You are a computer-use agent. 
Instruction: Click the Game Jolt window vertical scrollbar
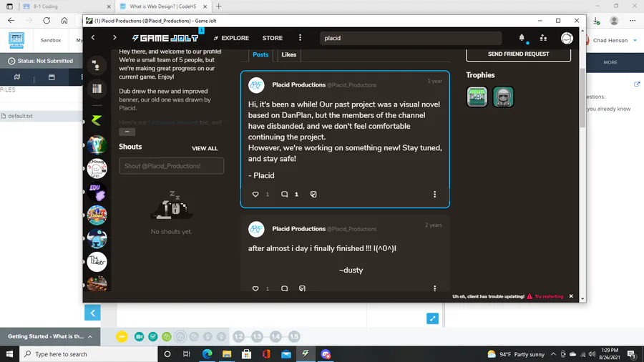582,98
